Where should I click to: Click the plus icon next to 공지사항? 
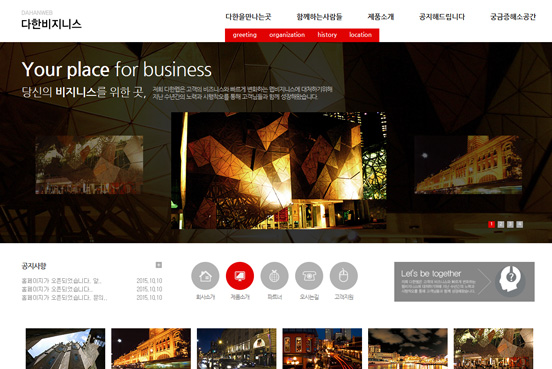[159, 265]
